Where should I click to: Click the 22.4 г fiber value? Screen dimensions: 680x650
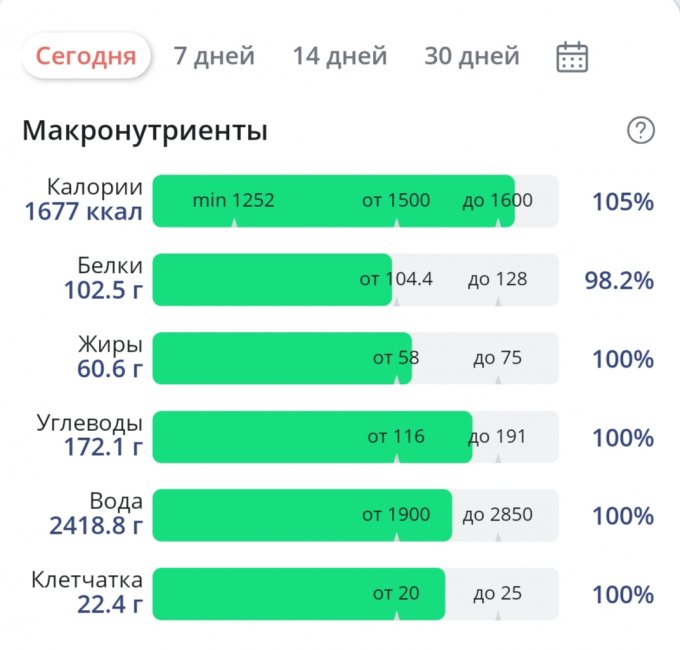coord(109,605)
